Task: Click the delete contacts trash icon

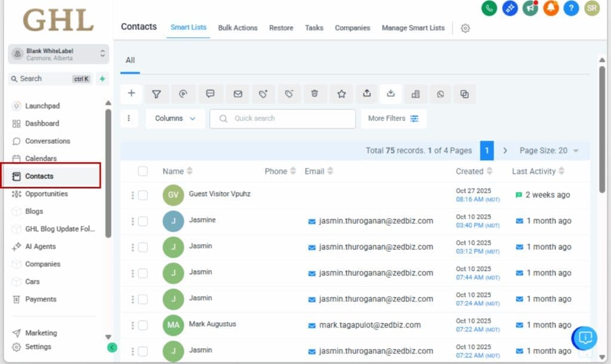Action: pyautogui.click(x=315, y=94)
